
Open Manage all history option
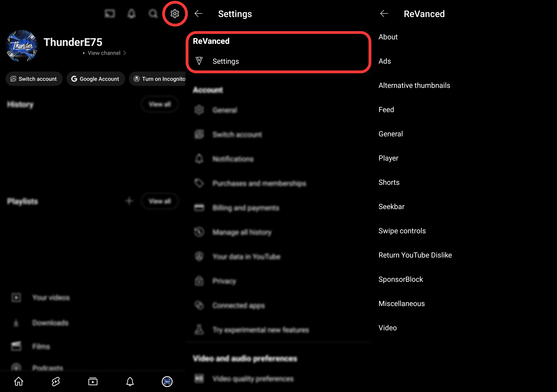coord(242,232)
